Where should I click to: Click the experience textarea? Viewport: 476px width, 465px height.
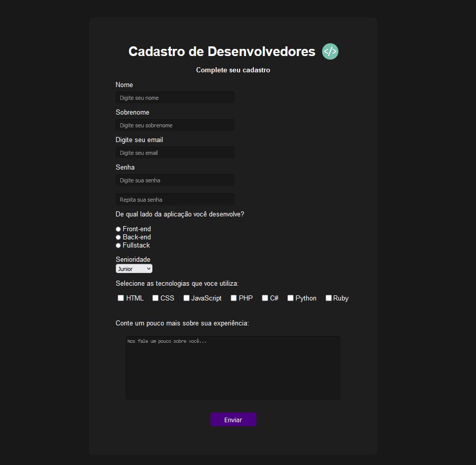click(233, 368)
